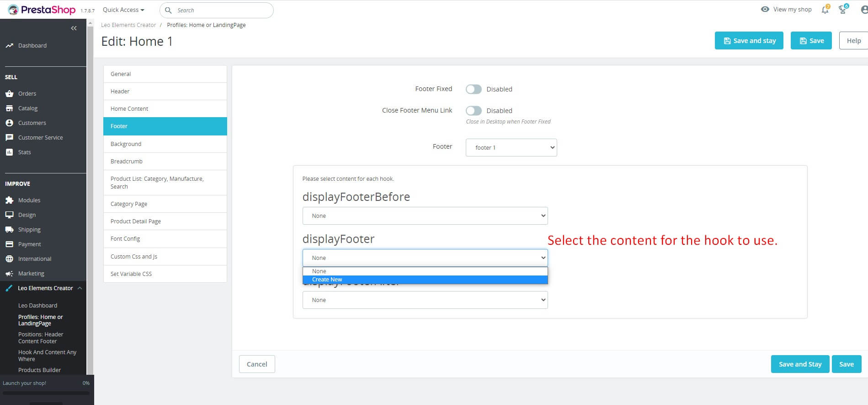This screenshot has height=405, width=868.
Task: Click the Customer Service chat icon
Action: (9, 138)
